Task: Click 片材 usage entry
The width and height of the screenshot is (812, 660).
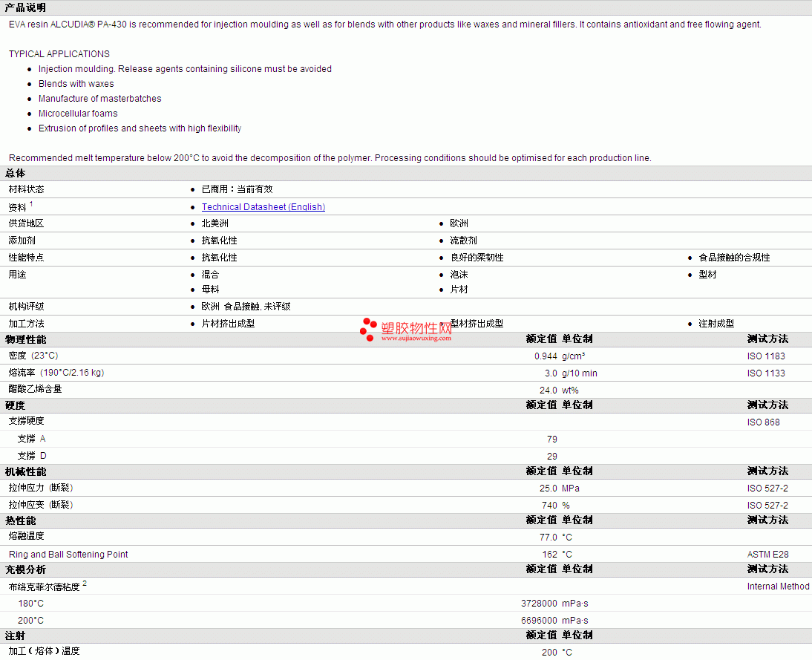Action: click(459, 290)
